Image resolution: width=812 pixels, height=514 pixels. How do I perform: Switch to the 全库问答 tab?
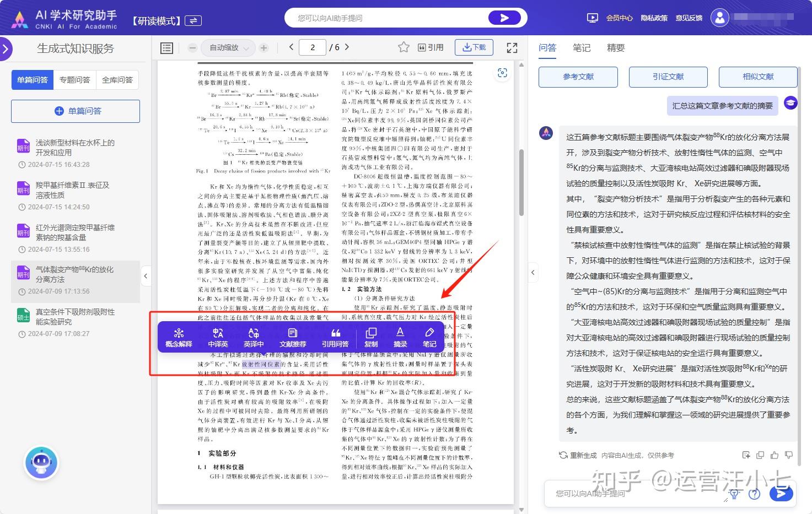tap(117, 80)
